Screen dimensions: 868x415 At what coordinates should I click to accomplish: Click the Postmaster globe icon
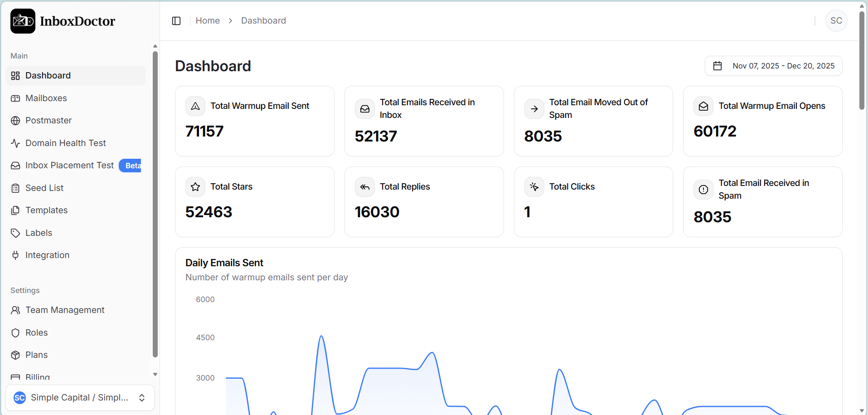click(15, 121)
